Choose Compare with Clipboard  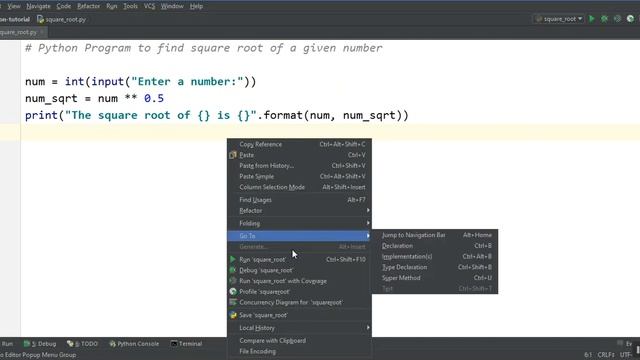pos(299,340)
